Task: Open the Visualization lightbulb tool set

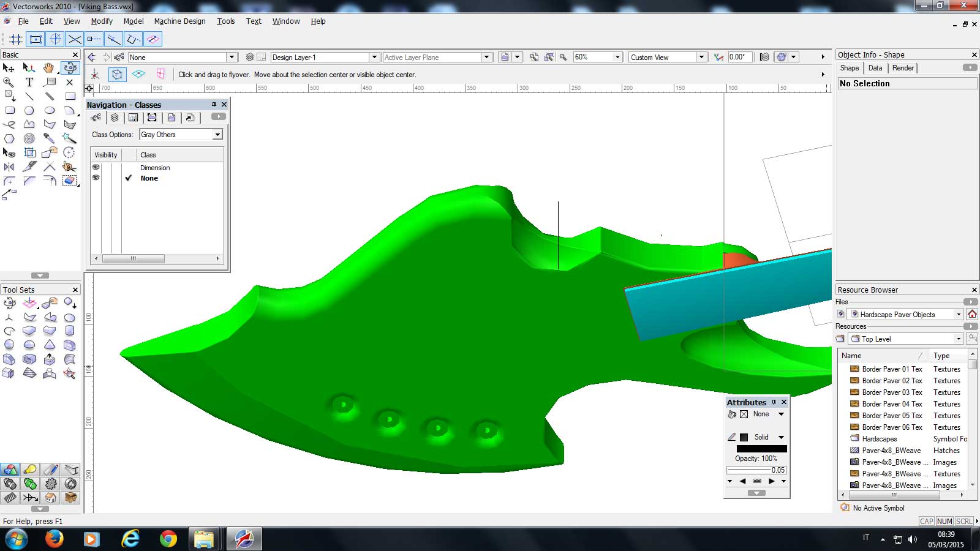Action: coord(29,470)
